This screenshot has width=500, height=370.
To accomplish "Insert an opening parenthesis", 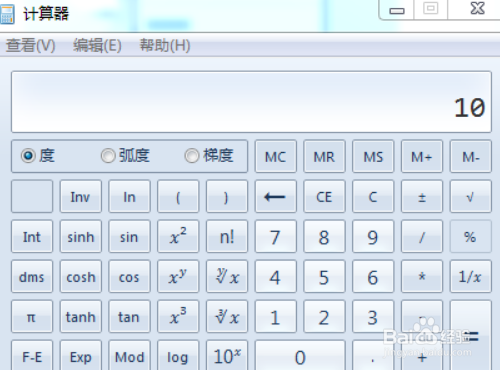I will click(178, 197).
